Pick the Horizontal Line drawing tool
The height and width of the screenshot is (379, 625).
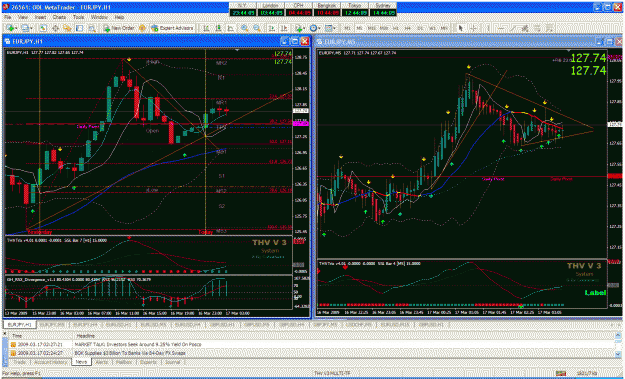click(x=501, y=28)
